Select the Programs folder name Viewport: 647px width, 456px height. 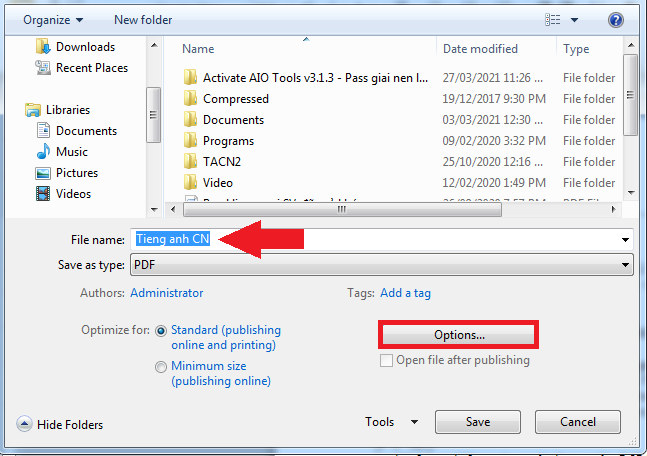228,141
